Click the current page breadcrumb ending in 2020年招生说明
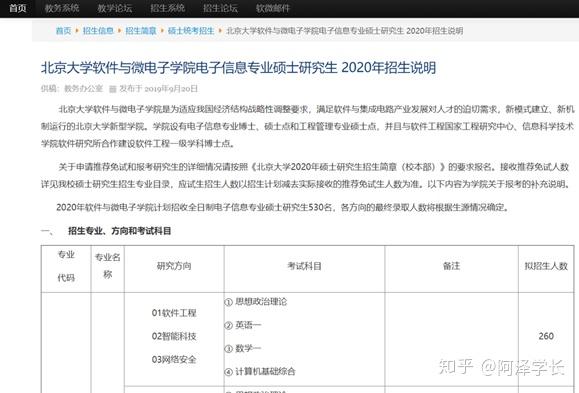The height and width of the screenshot is (393, 579). (344, 31)
